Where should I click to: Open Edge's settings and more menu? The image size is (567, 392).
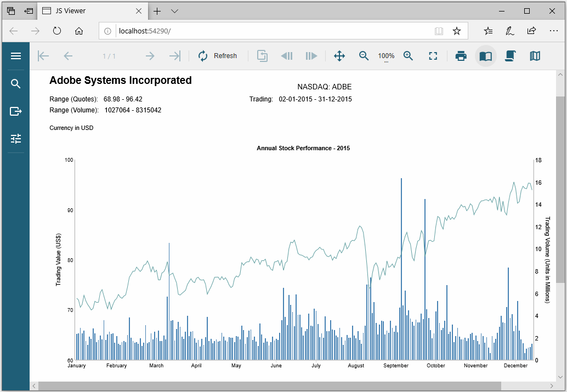[553, 31]
